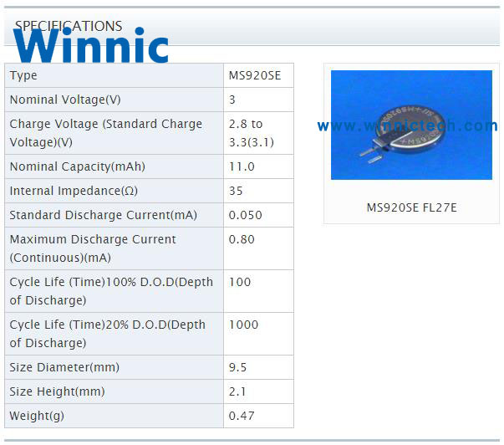Screen dimensions: 504x445
Task: Click the Nominal Capacity(mAh) label
Action: click(x=78, y=166)
